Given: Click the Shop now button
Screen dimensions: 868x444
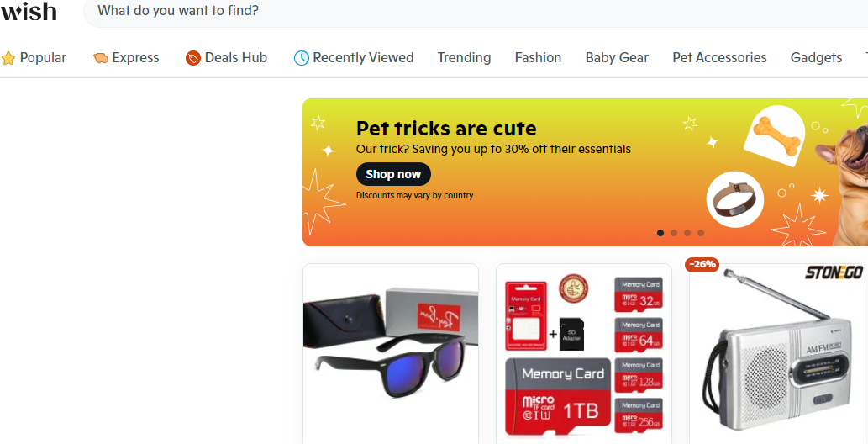Looking at the screenshot, I should [x=393, y=174].
